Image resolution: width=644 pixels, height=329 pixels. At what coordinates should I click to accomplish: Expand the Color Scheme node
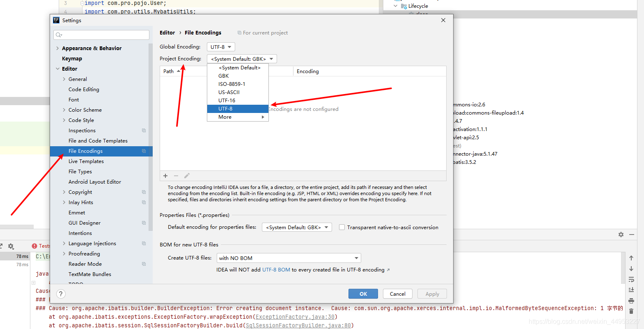64,110
